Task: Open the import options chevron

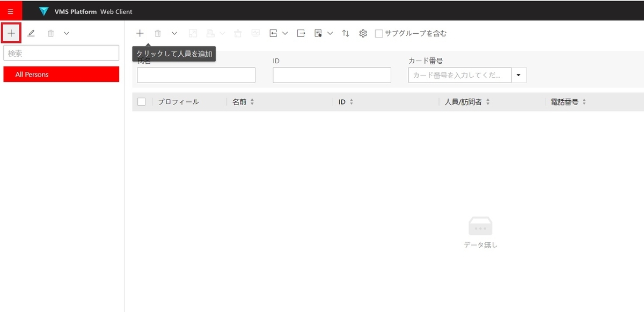Action: [x=285, y=33]
